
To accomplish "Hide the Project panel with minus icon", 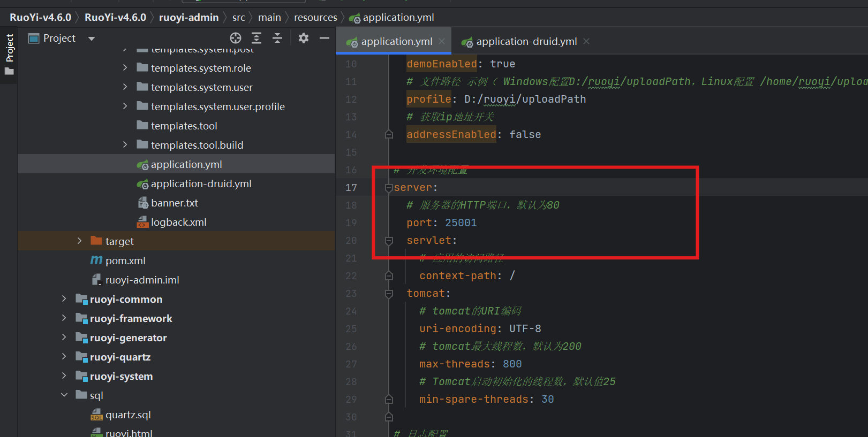I will click(x=324, y=38).
